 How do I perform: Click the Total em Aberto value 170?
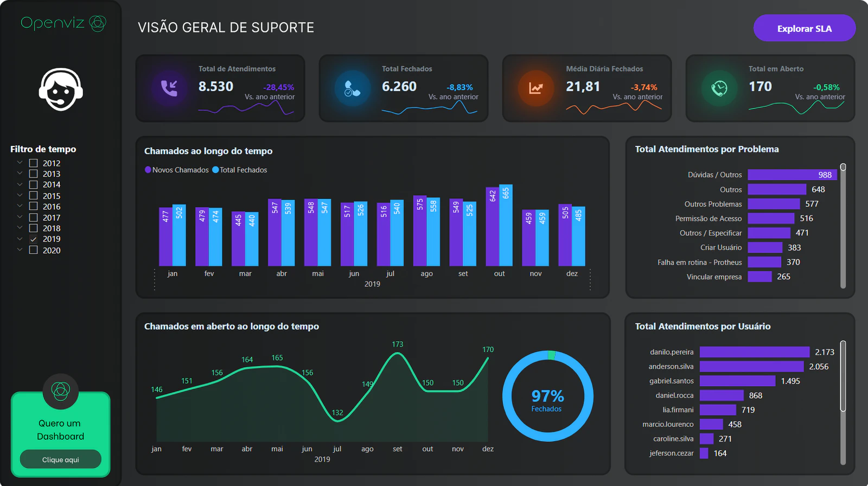point(761,86)
